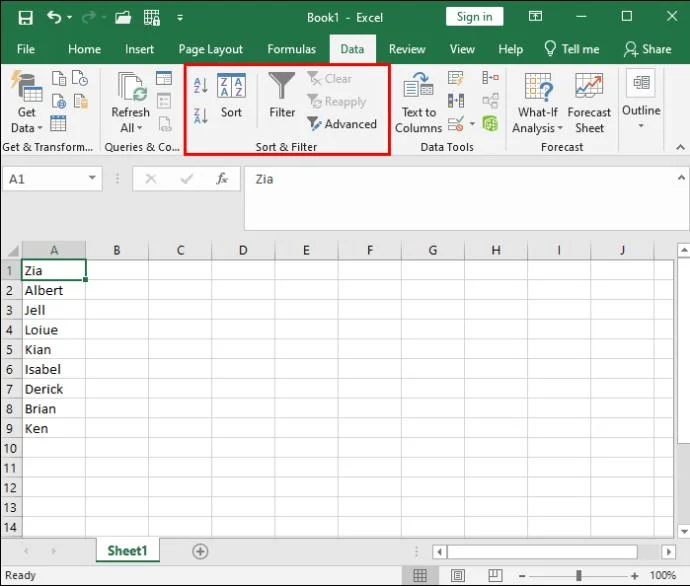This screenshot has height=586, width=690.
Task: Click the horizontal scrollbar right arrow
Action: (x=669, y=551)
